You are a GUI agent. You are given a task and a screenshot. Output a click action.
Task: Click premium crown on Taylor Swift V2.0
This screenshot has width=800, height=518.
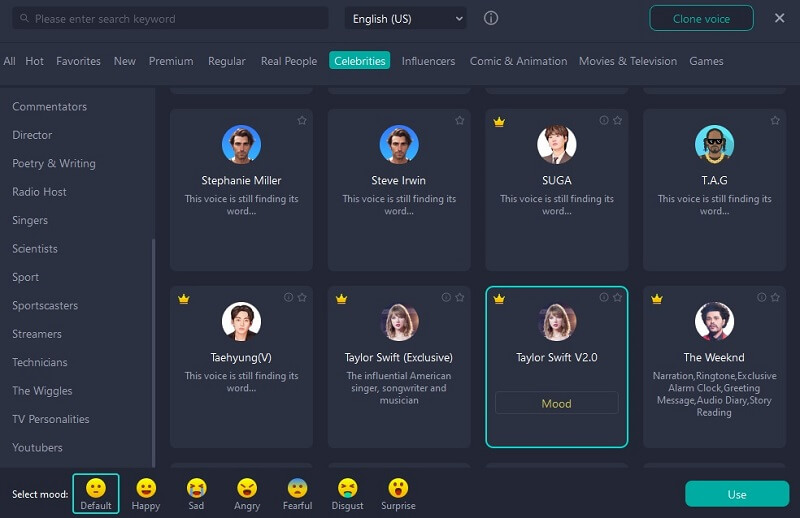[499, 299]
